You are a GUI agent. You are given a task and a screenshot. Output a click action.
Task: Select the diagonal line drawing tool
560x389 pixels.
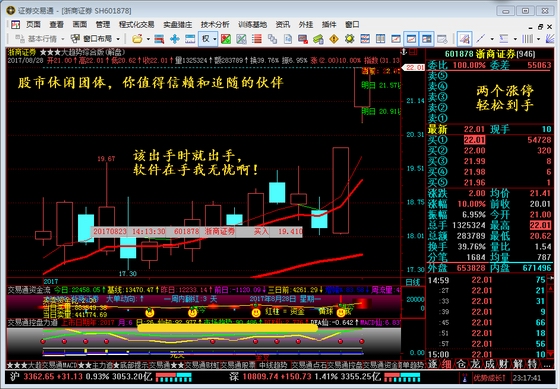tap(481, 39)
